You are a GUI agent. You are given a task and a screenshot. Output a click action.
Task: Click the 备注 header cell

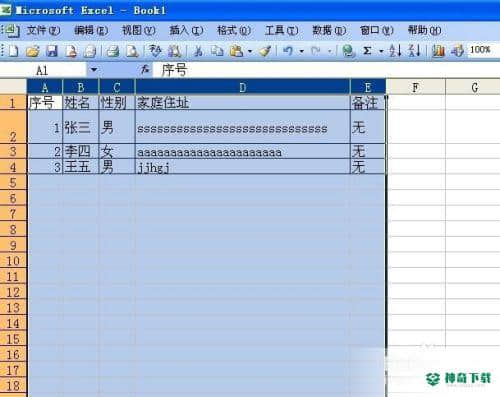coord(368,103)
